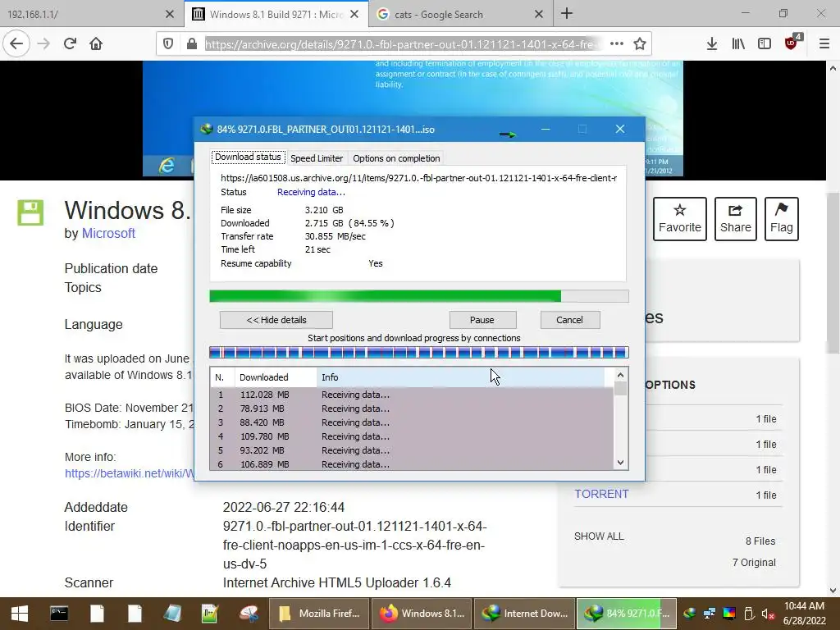Flag this archive item
Image resolution: width=840 pixels, height=630 pixels.
pyautogui.click(x=782, y=218)
